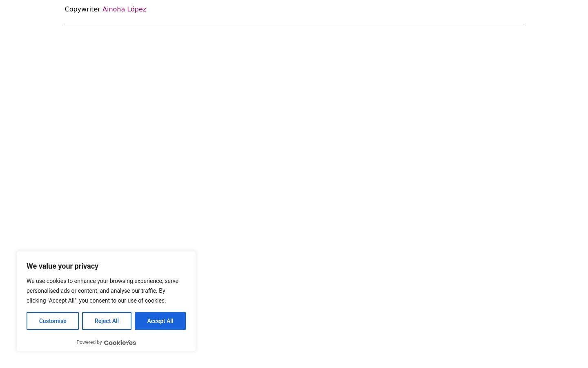The width and height of the screenshot is (588, 368).
Task: Click the "Copywriter" label text
Action: (x=82, y=9)
